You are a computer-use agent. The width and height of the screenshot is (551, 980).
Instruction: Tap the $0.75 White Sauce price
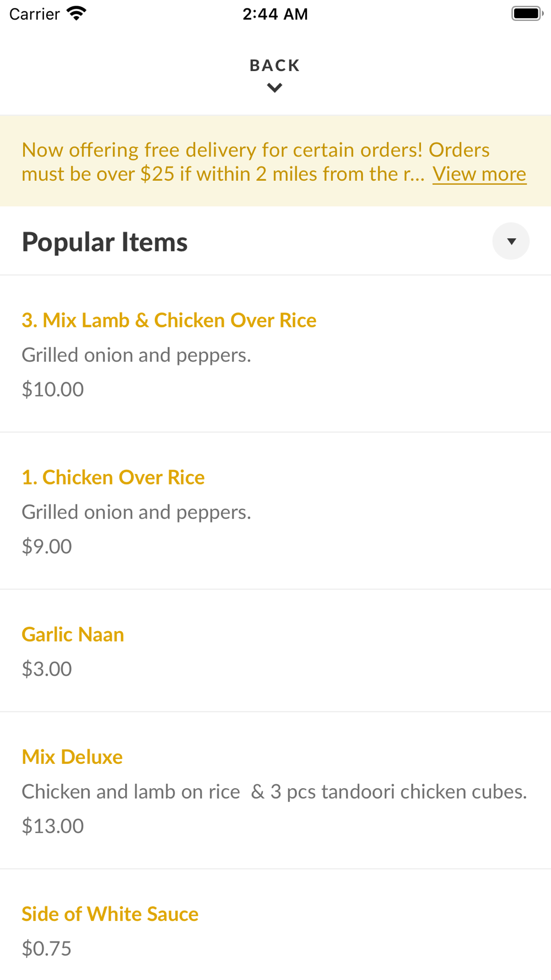(47, 948)
